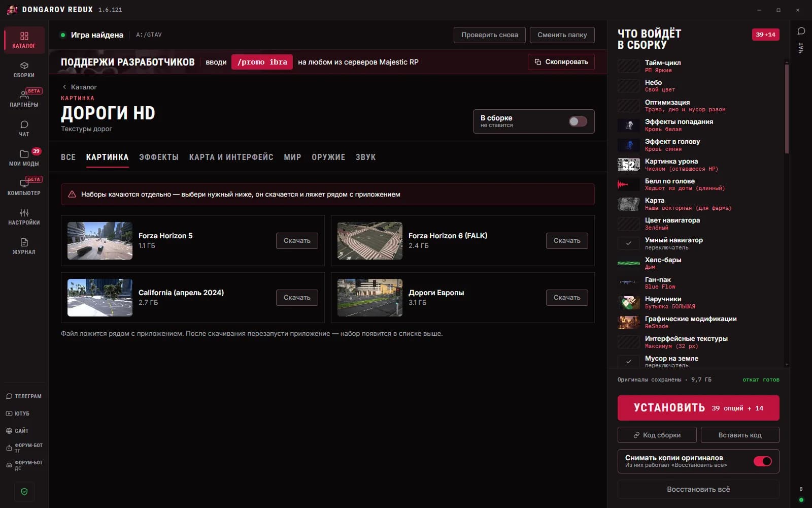Download California (апрель 2024) pack
This screenshot has height=508, width=812.
297,298
